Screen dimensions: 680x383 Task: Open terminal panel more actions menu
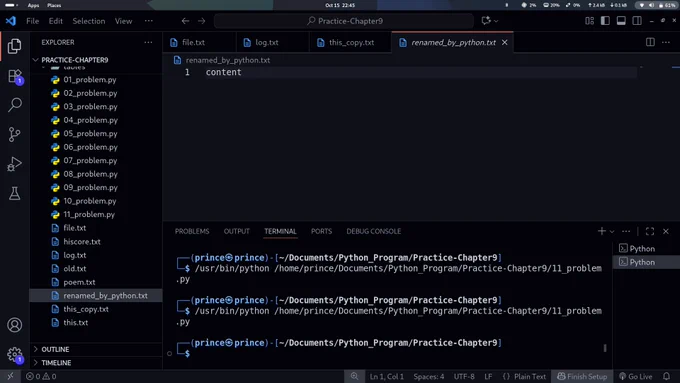[x=626, y=231]
